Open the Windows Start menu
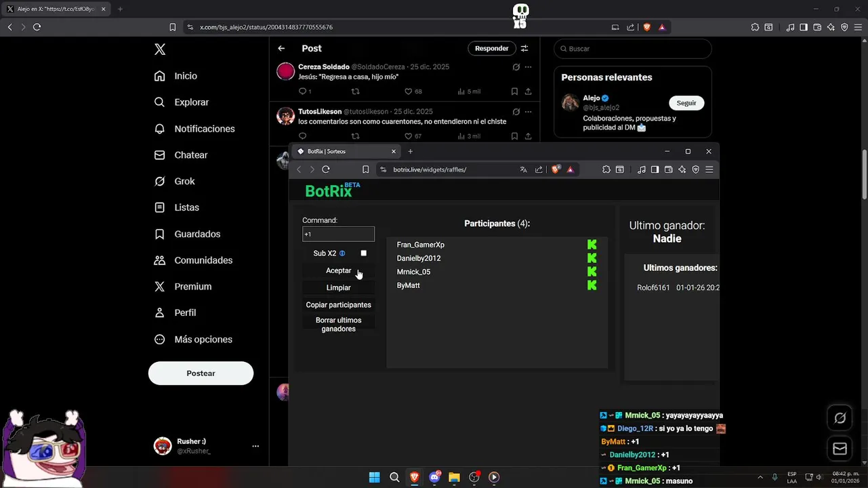 point(374,477)
